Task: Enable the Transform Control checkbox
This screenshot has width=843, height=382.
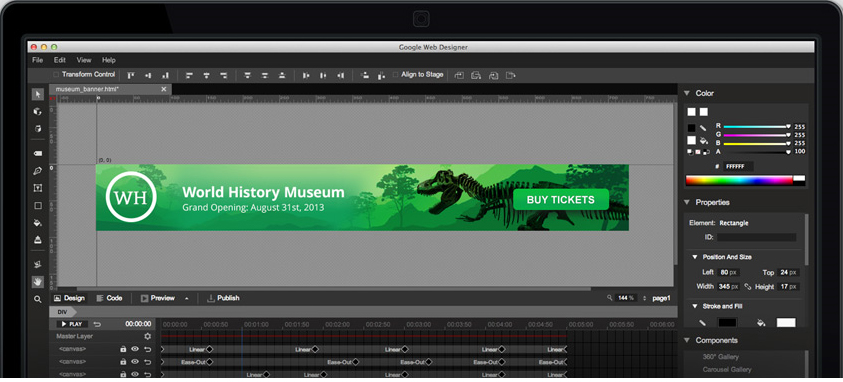Action: tap(56, 75)
